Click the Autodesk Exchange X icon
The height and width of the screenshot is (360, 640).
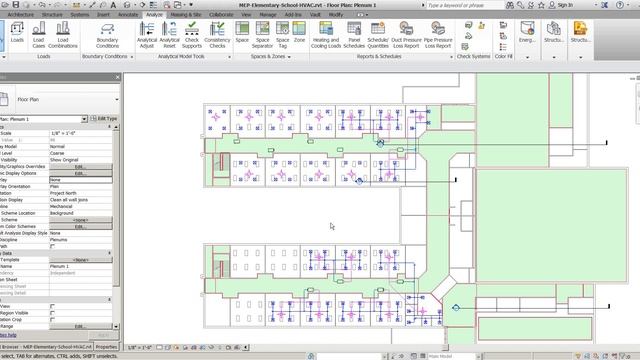(x=604, y=5)
